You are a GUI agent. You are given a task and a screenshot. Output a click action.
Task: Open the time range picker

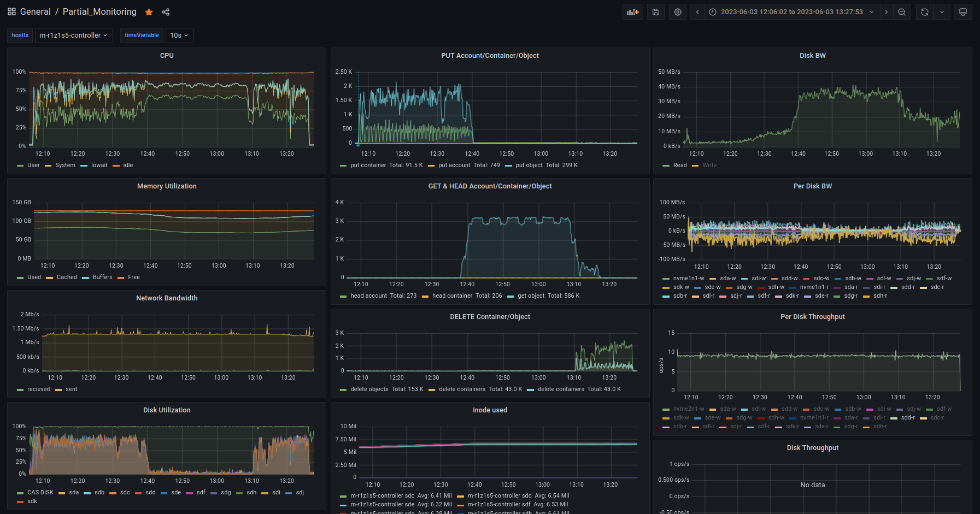click(791, 12)
